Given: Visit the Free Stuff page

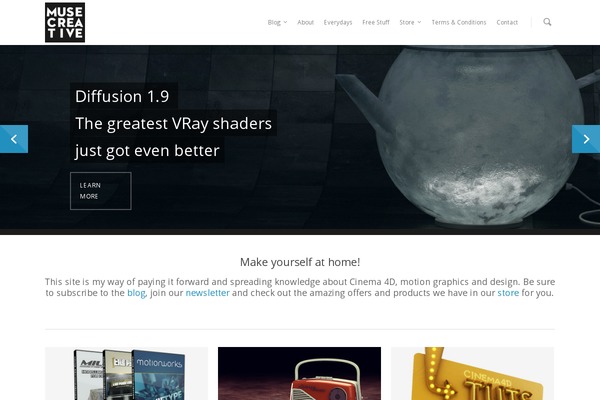Looking at the screenshot, I should pyautogui.click(x=376, y=22).
